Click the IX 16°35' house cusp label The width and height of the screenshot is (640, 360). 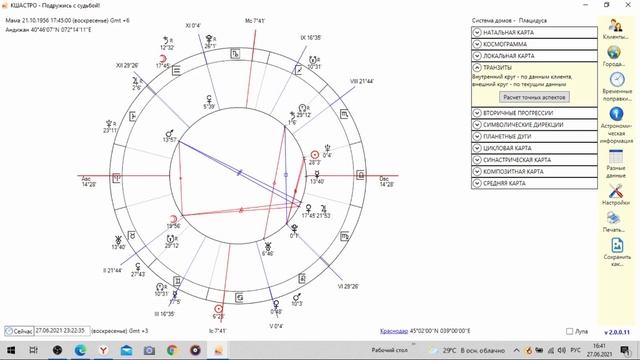click(311, 38)
